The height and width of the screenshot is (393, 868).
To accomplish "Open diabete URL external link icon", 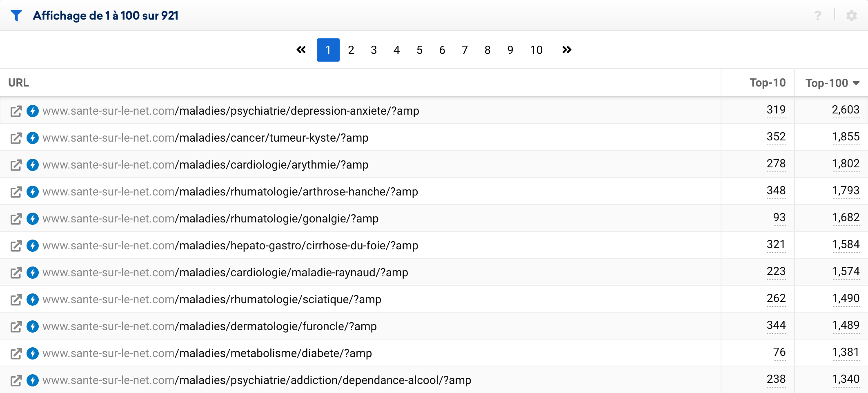I will pyautogui.click(x=16, y=353).
